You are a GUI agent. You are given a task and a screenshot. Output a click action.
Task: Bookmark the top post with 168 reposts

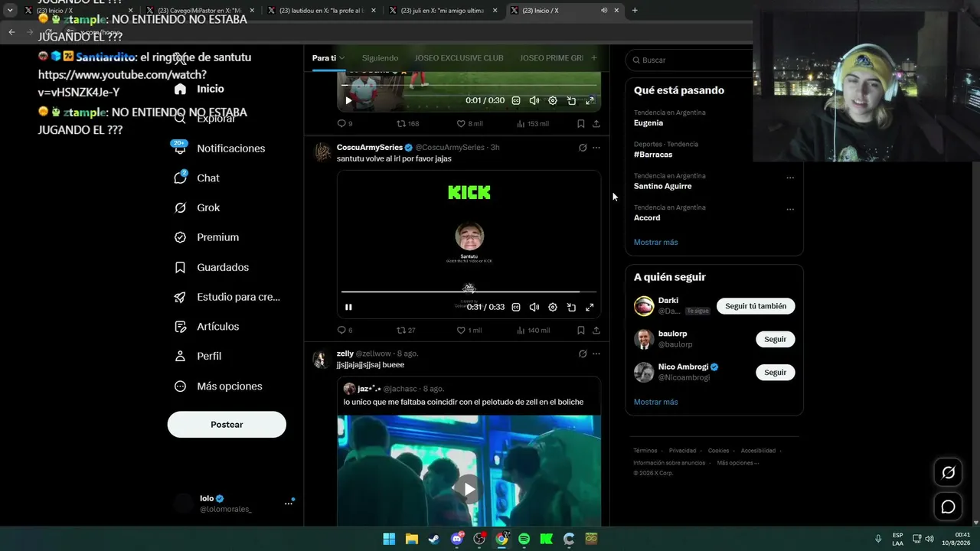581,123
